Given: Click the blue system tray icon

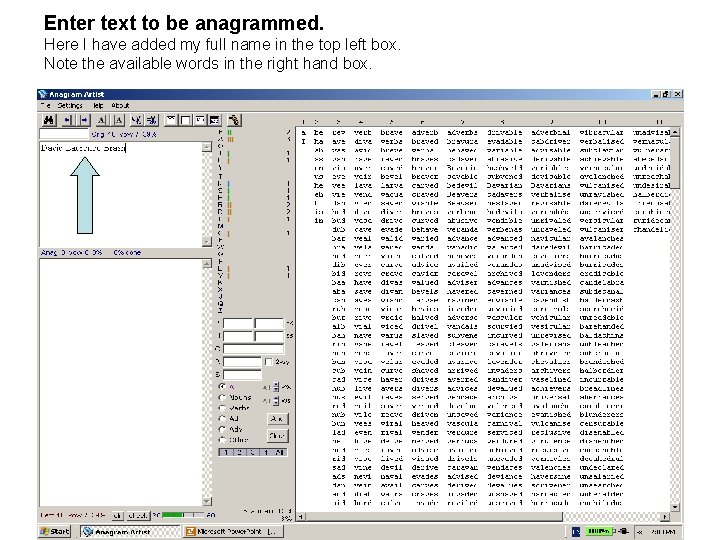Looking at the screenshot, I should (576, 531).
